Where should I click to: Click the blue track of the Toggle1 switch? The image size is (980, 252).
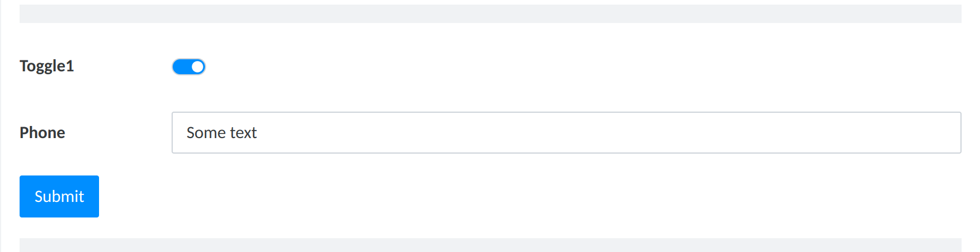[x=181, y=67]
